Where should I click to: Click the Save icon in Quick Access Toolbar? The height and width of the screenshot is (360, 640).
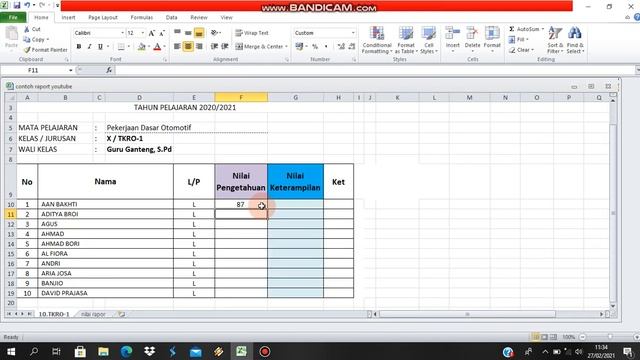coord(17,5)
